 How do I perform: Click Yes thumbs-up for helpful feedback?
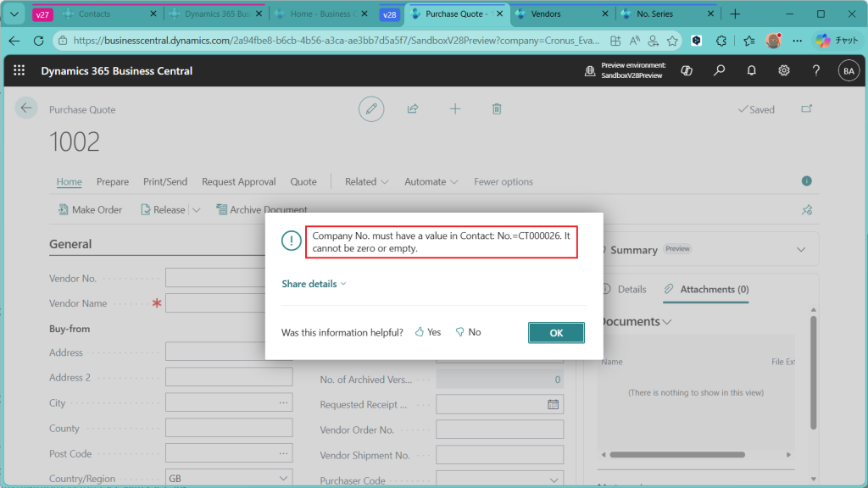point(428,332)
